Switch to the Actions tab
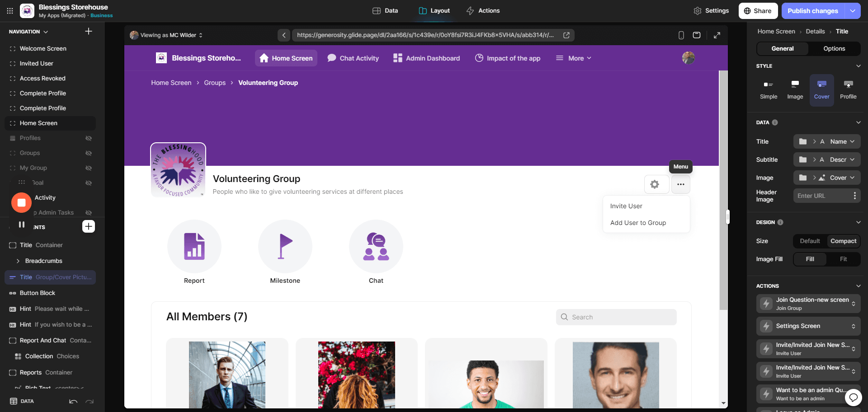This screenshot has width=868, height=412. pyautogui.click(x=483, y=11)
